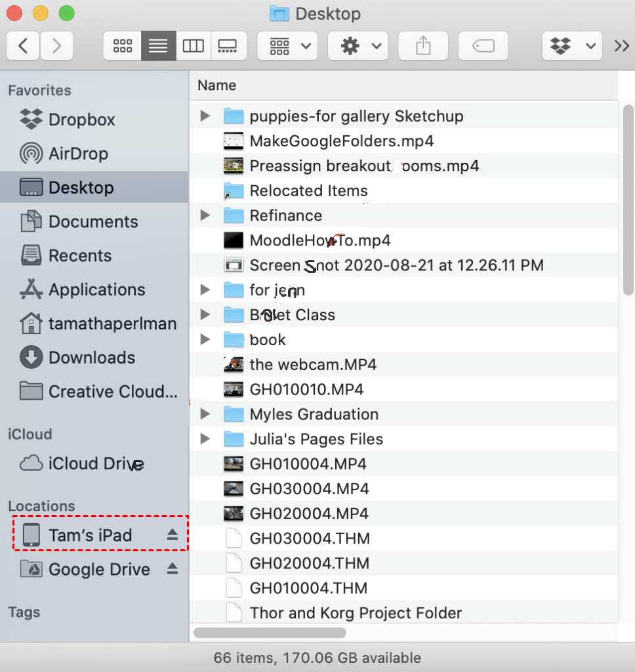The image size is (635, 672).
Task: Expand the Julia's Pages Files folder
Action: pyautogui.click(x=205, y=439)
